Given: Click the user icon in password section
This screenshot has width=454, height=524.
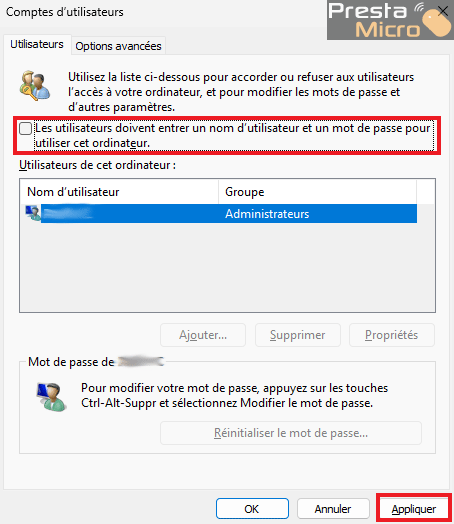Looking at the screenshot, I should [x=51, y=396].
